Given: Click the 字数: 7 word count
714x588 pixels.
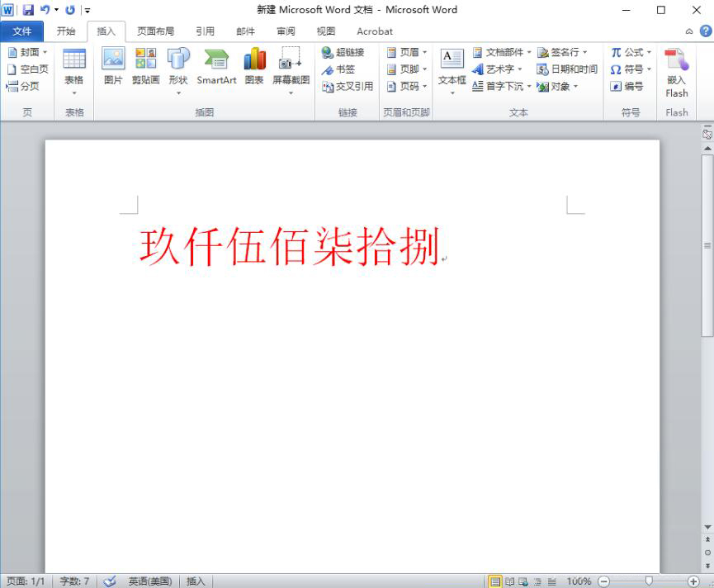Looking at the screenshot, I should point(74,581).
